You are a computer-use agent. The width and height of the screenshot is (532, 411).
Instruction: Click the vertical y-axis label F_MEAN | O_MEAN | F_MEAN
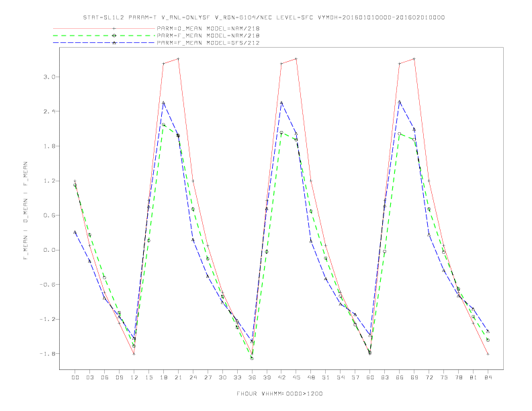pyautogui.click(x=26, y=211)
